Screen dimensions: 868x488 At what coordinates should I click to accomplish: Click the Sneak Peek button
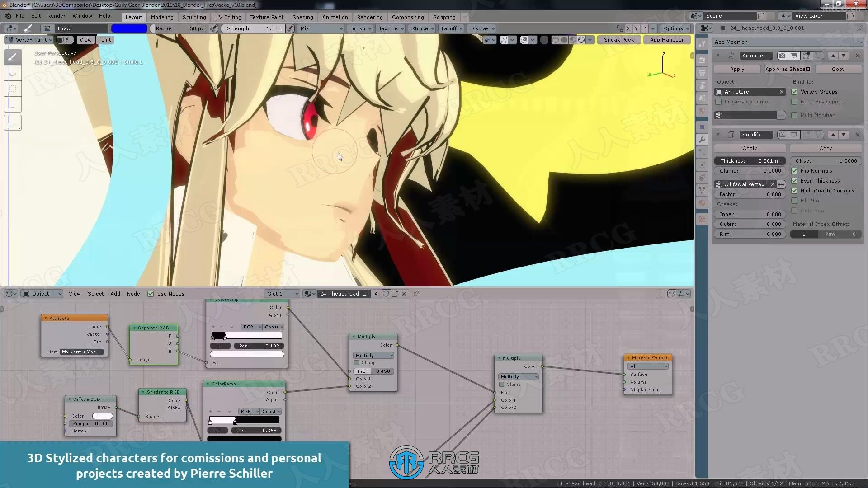[619, 39]
